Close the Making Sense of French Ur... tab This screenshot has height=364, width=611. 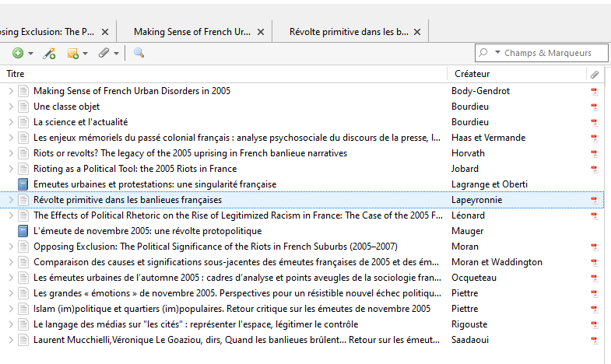[261, 32]
